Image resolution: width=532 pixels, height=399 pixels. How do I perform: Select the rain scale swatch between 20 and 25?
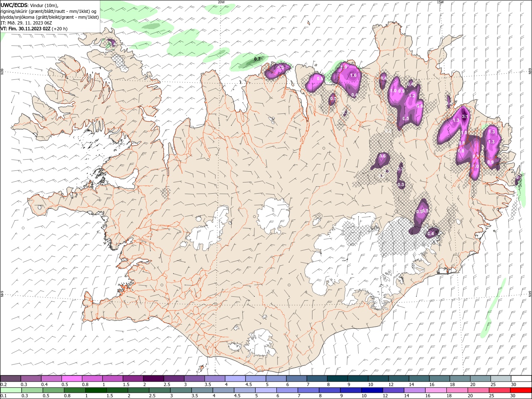tap(478, 390)
